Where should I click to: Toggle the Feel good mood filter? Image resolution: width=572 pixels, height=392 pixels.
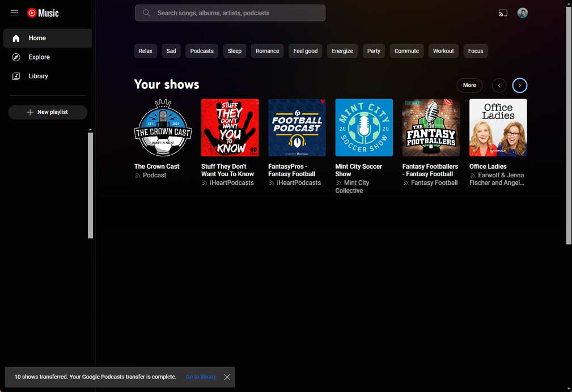(305, 50)
